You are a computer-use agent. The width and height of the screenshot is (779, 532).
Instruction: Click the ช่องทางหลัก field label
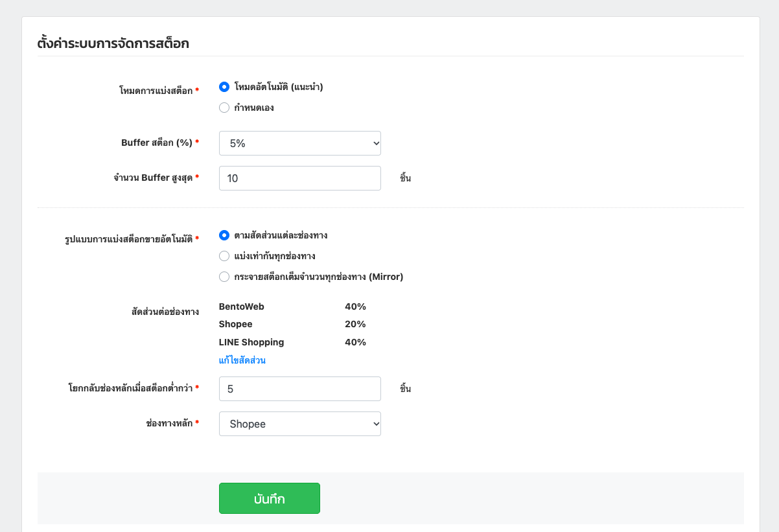click(x=172, y=423)
